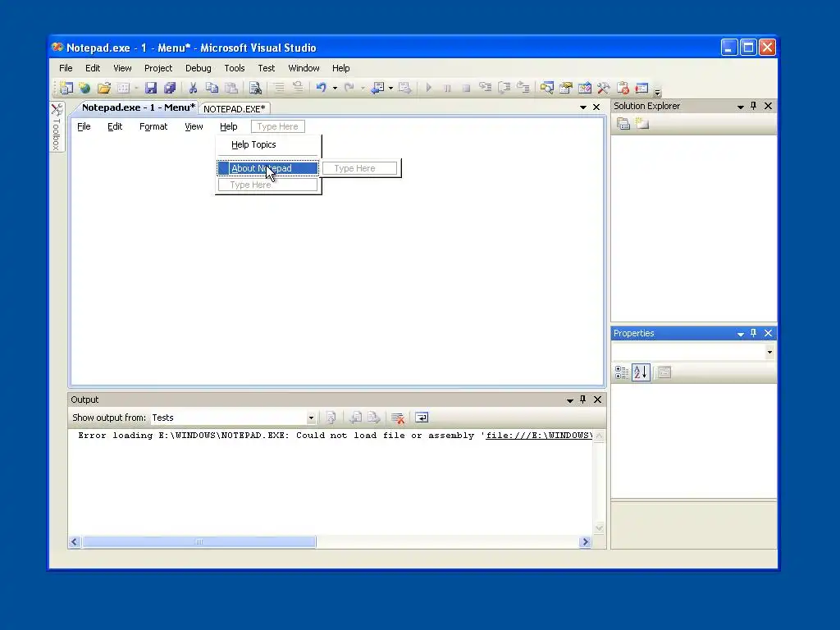Click the Save floppy disk icon

pos(151,88)
